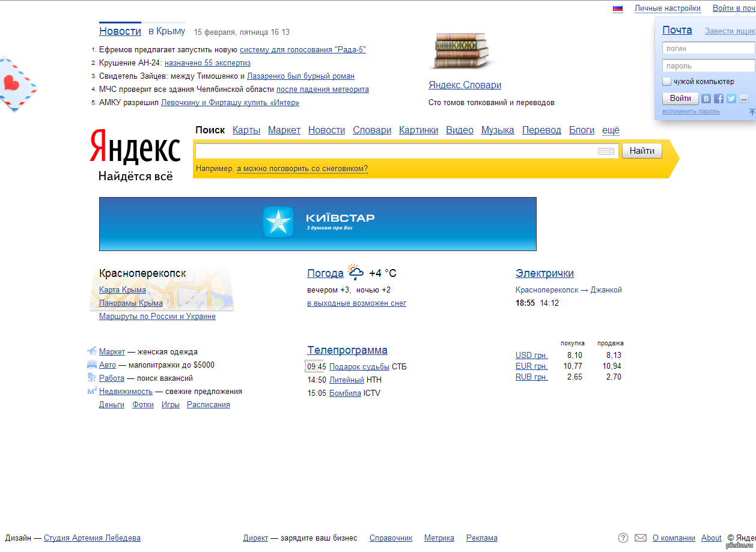This screenshot has height=552, width=756.
Task: Click the Метрика footer link
Action: [439, 538]
